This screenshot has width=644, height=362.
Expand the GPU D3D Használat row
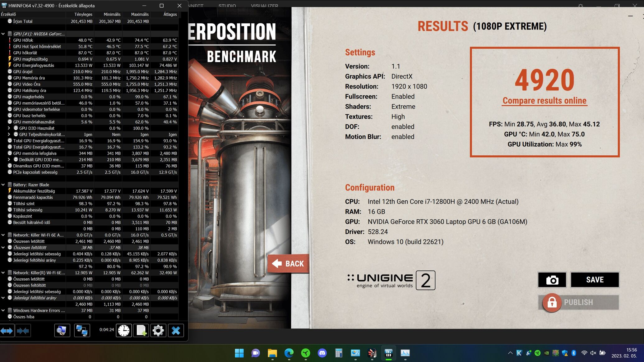(x=9, y=128)
